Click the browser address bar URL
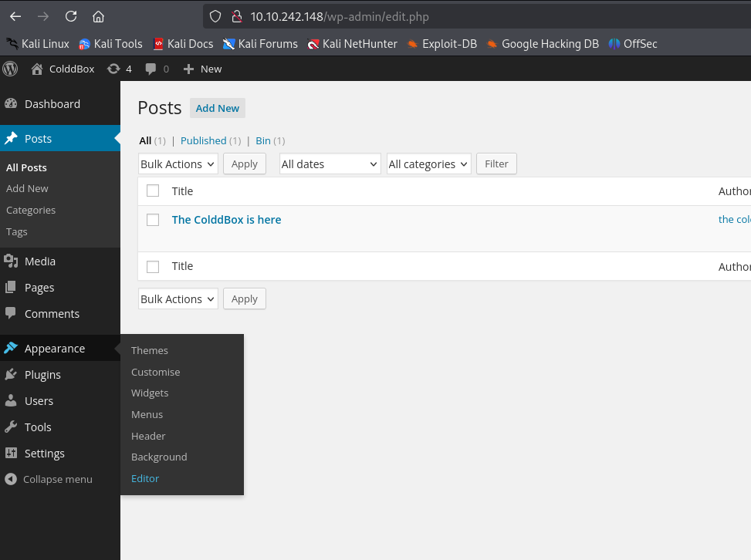Viewport: 751px width, 560px height. pyautogui.click(x=340, y=16)
